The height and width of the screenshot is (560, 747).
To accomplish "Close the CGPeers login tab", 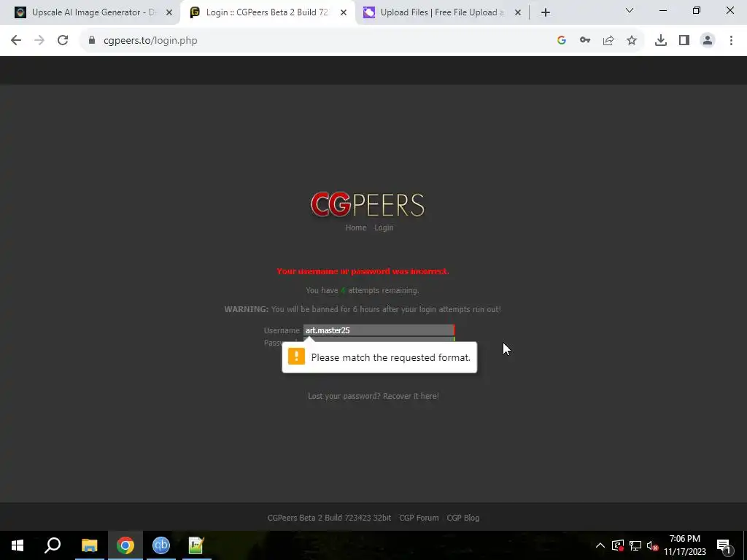I will click(344, 12).
